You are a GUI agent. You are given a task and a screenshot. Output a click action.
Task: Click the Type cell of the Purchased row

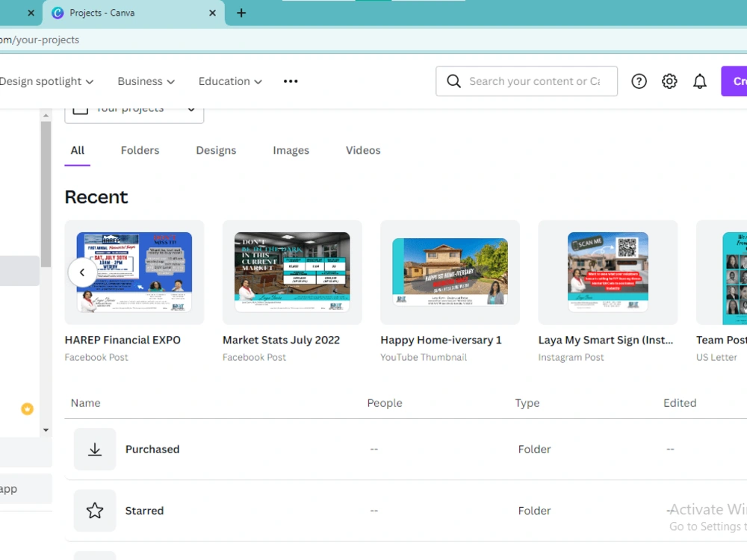tap(534, 449)
